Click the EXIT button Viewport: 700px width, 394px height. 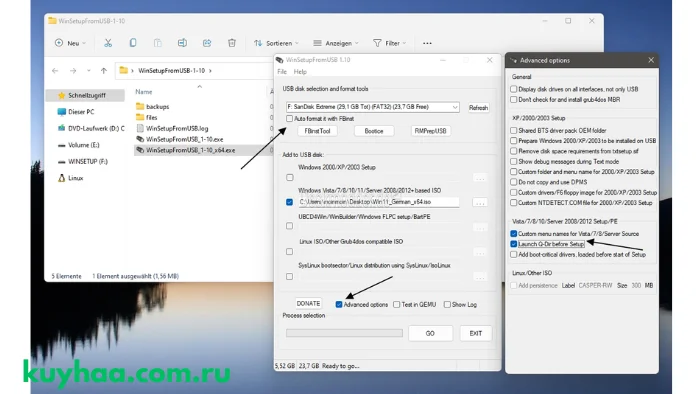[476, 333]
